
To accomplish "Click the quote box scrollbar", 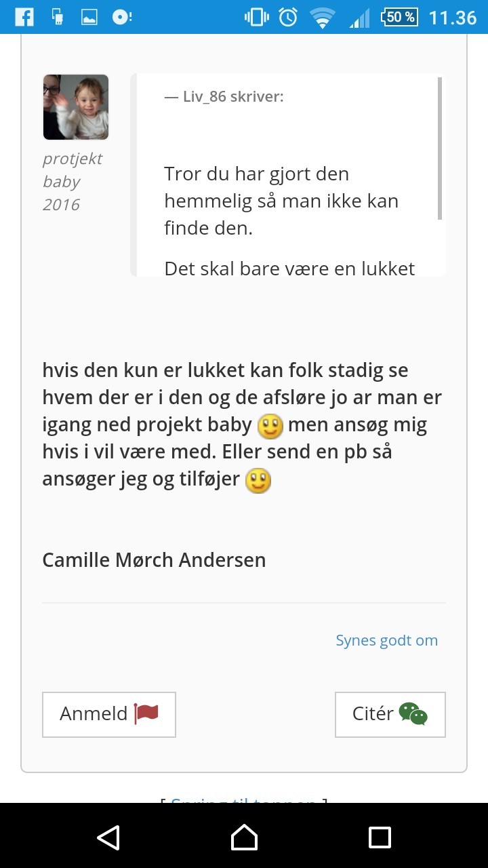I will (440, 149).
